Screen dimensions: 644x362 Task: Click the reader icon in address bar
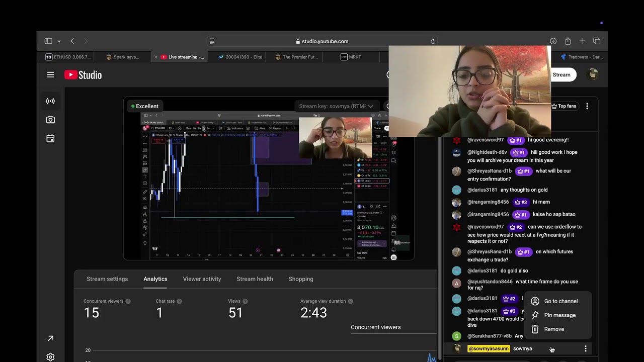(x=212, y=41)
